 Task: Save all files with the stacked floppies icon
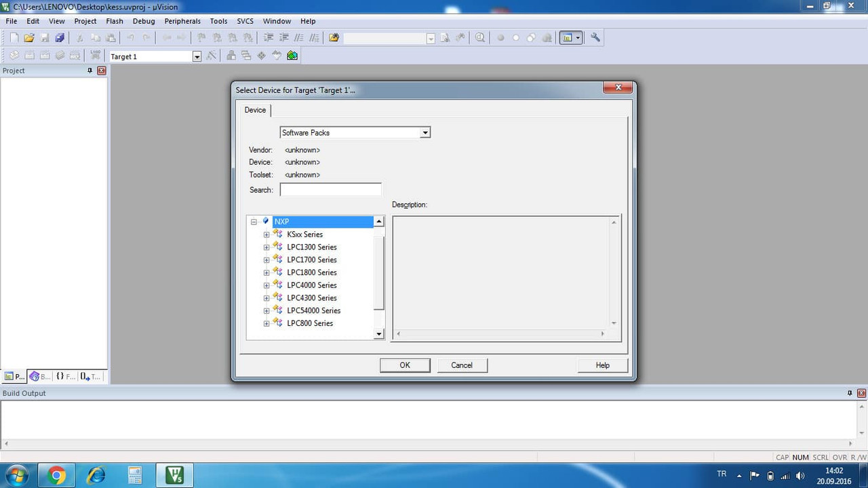pyautogui.click(x=59, y=38)
